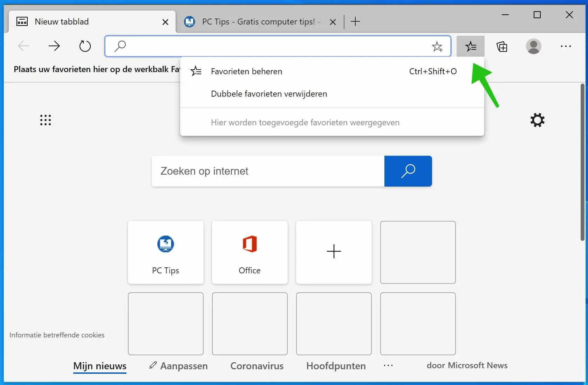Screen dimensions: 588x385
Task: Open Informatie betreffende cookies link
Action: [x=57, y=335]
